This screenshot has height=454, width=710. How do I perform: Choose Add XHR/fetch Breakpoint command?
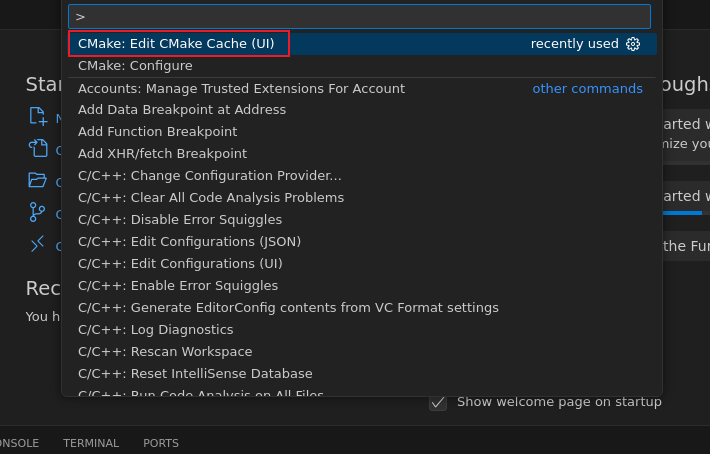click(x=362, y=153)
